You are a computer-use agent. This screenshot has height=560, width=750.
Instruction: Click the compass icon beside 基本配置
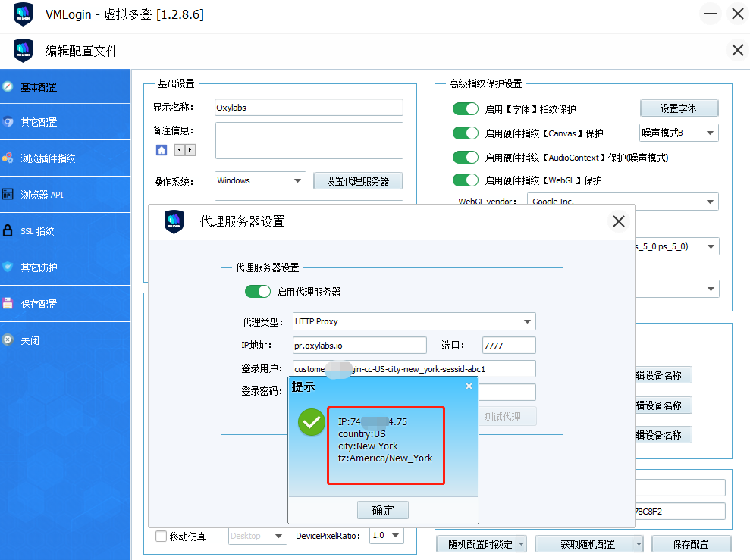pyautogui.click(x=8, y=86)
